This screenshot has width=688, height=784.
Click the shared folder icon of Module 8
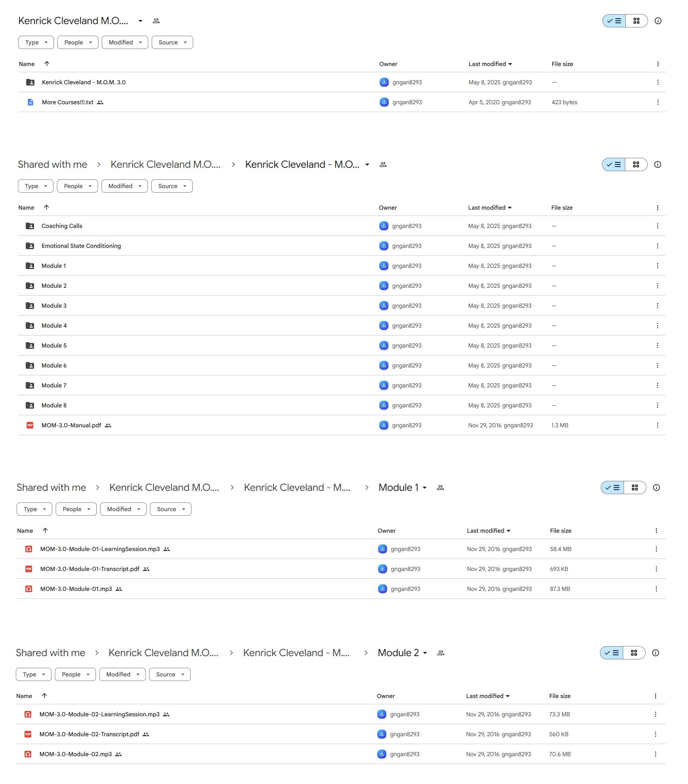tap(30, 405)
